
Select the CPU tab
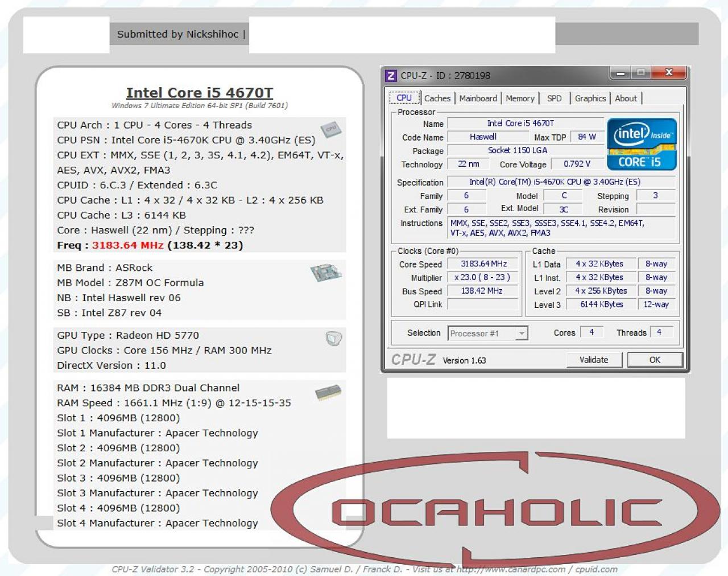tap(404, 98)
